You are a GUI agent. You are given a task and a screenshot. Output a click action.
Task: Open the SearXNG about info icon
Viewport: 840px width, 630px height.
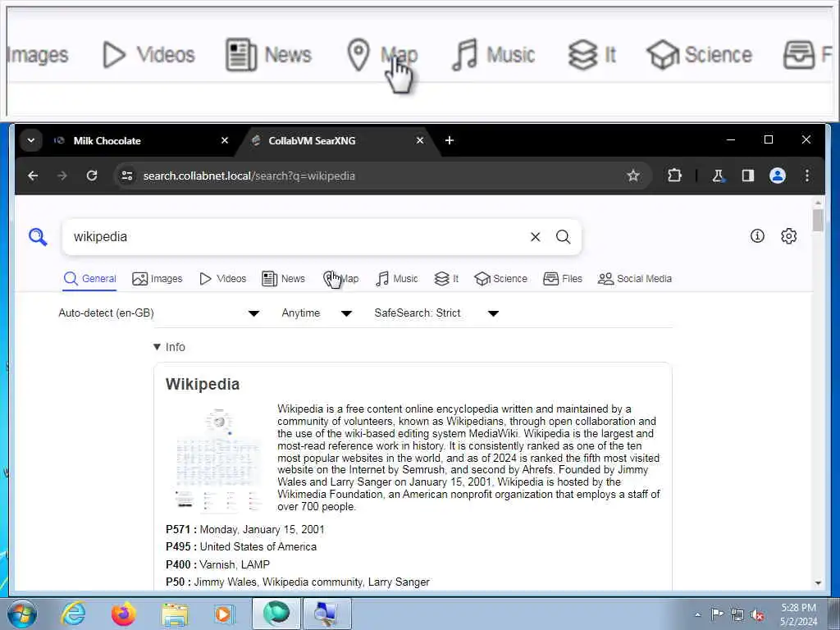coord(757,235)
